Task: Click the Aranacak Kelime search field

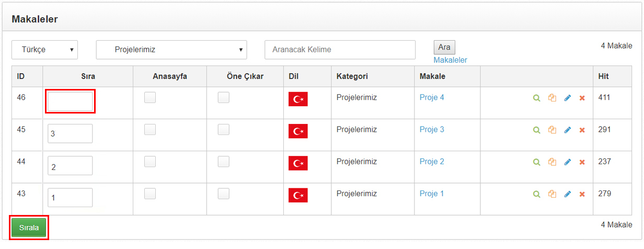Action: click(340, 50)
